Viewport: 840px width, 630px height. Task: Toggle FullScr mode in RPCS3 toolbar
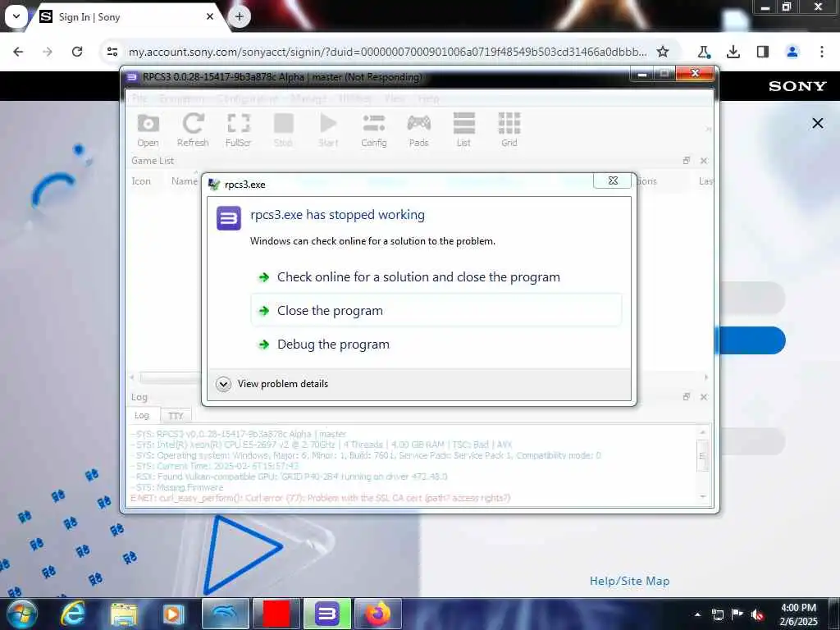239,129
